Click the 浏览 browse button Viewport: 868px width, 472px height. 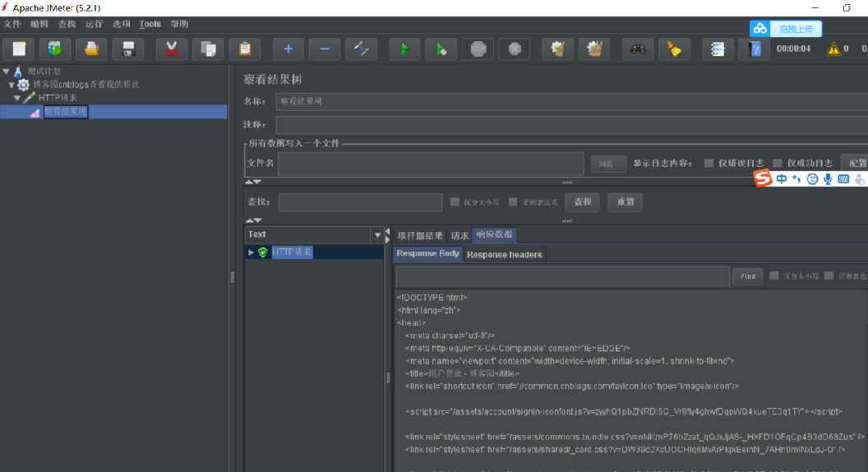tap(607, 164)
